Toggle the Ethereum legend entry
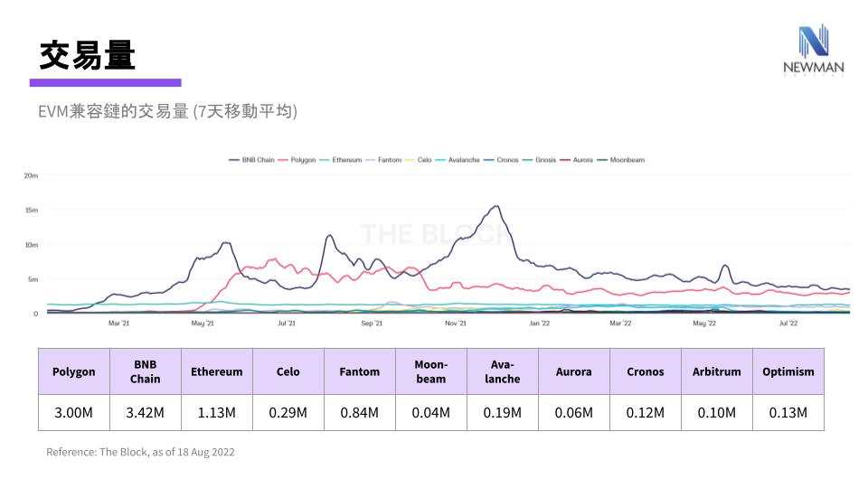 click(x=341, y=160)
